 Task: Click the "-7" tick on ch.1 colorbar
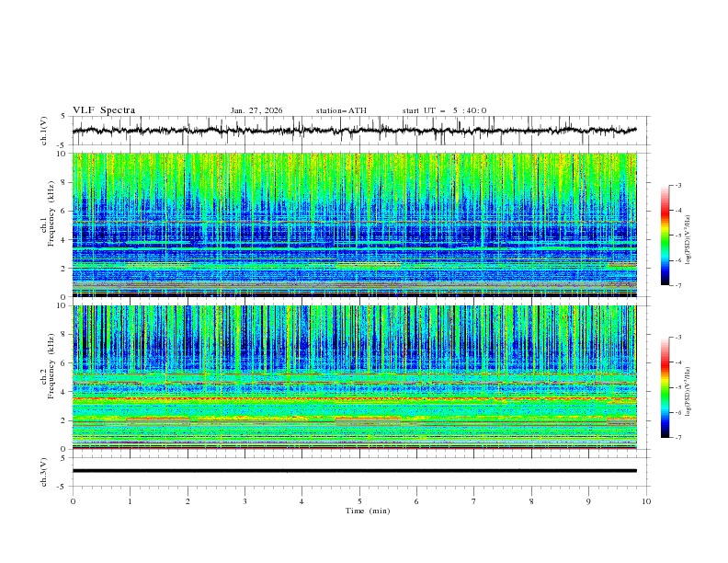(677, 285)
